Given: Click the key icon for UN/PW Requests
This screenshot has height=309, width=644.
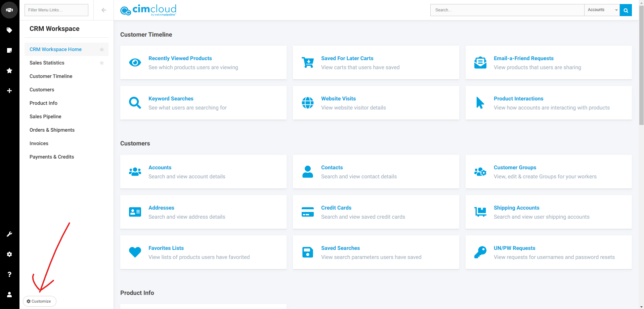Looking at the screenshot, I should point(480,252).
